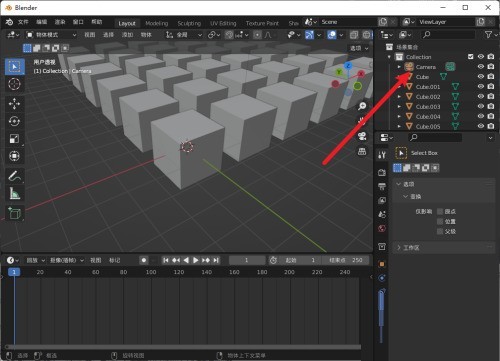
Task: Click the Camera object icon in outliner
Action: pyautogui.click(x=409, y=67)
